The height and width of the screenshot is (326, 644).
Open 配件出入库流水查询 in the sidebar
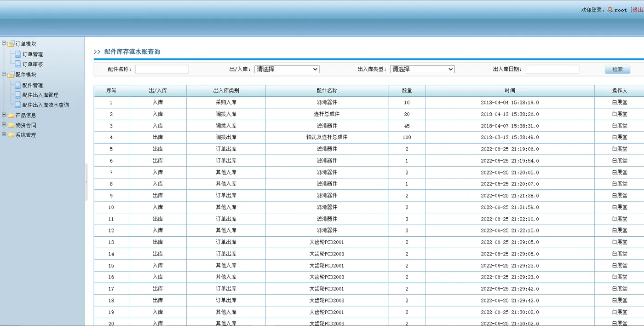click(46, 105)
